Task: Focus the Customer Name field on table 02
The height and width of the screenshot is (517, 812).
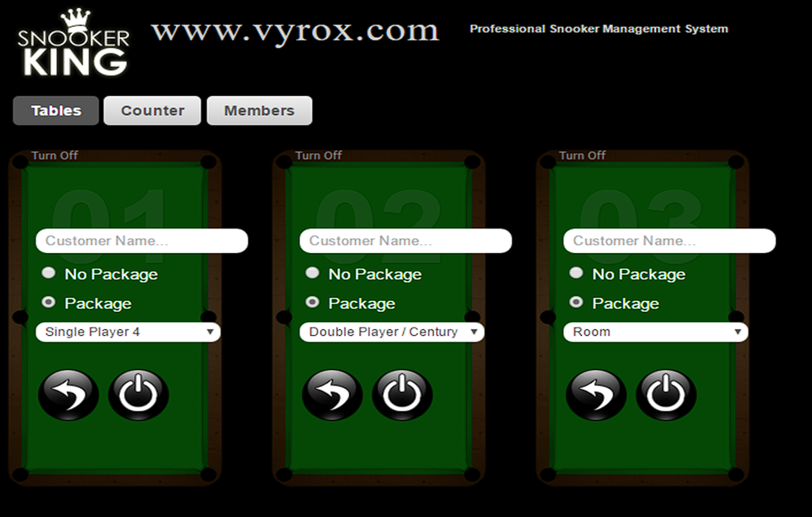Action: coord(406,241)
